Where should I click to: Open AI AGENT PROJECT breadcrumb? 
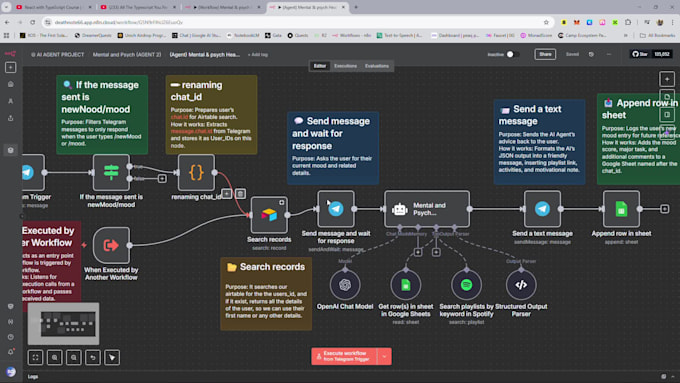(57, 55)
